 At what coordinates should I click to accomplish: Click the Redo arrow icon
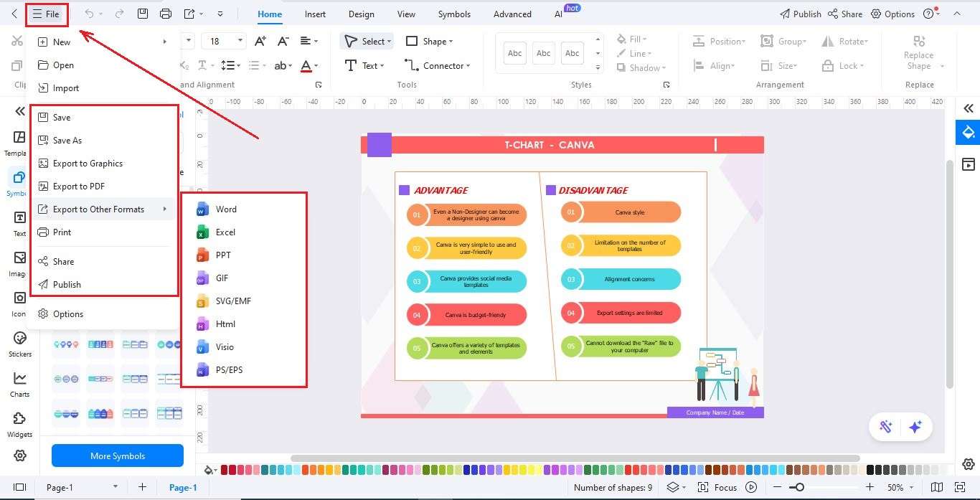tap(119, 14)
